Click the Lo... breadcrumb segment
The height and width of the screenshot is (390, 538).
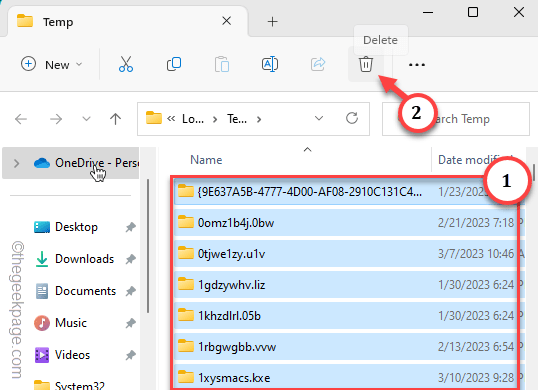pyautogui.click(x=193, y=119)
